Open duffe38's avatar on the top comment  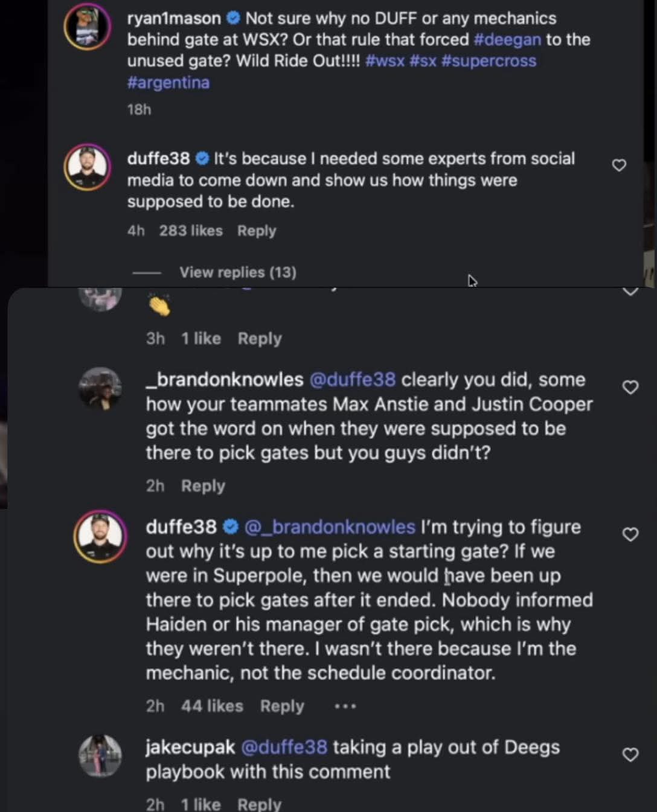88,167
